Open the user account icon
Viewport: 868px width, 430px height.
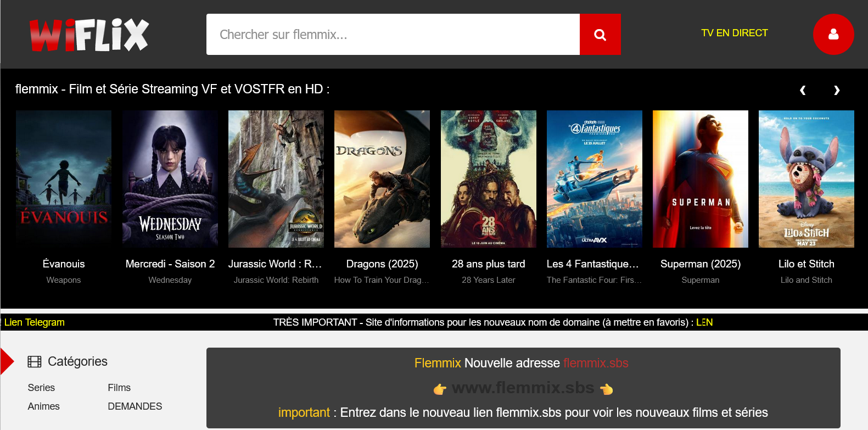tap(833, 34)
